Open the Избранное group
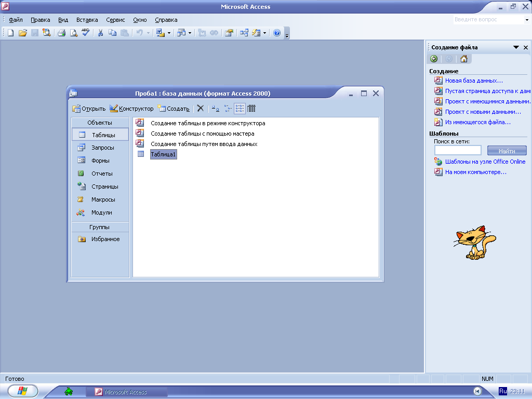This screenshot has width=532, height=399. click(100, 239)
